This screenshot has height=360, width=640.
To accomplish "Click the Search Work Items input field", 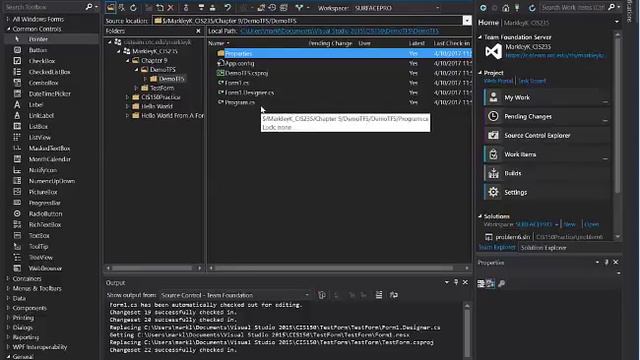I will pyautogui.click(x=573, y=7).
